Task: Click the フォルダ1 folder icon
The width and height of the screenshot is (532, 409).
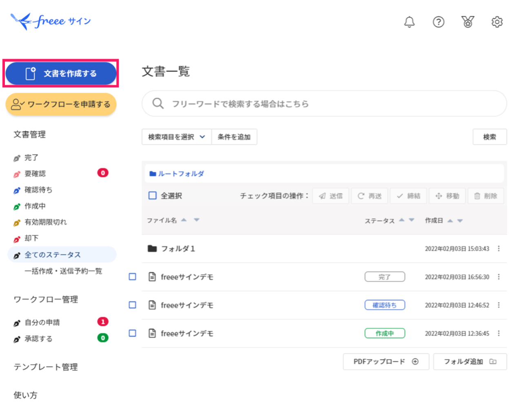Action: [x=152, y=248]
